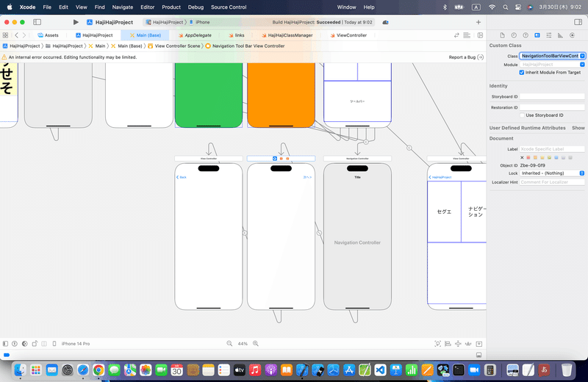
Task: Toggle the inspectors panel icon at top right
Action: (x=578, y=22)
